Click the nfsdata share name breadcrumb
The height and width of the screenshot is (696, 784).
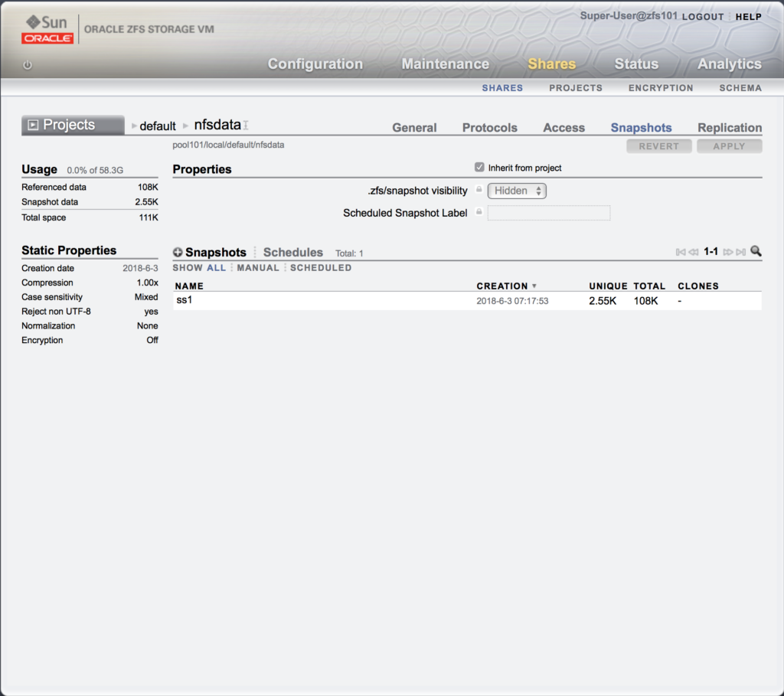[x=217, y=125]
